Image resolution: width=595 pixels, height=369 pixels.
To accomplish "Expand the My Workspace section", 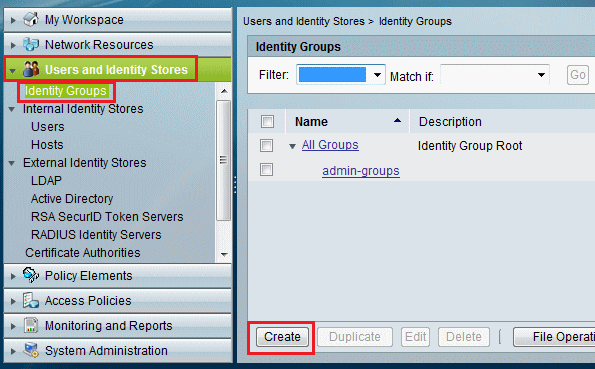I will tap(13, 20).
